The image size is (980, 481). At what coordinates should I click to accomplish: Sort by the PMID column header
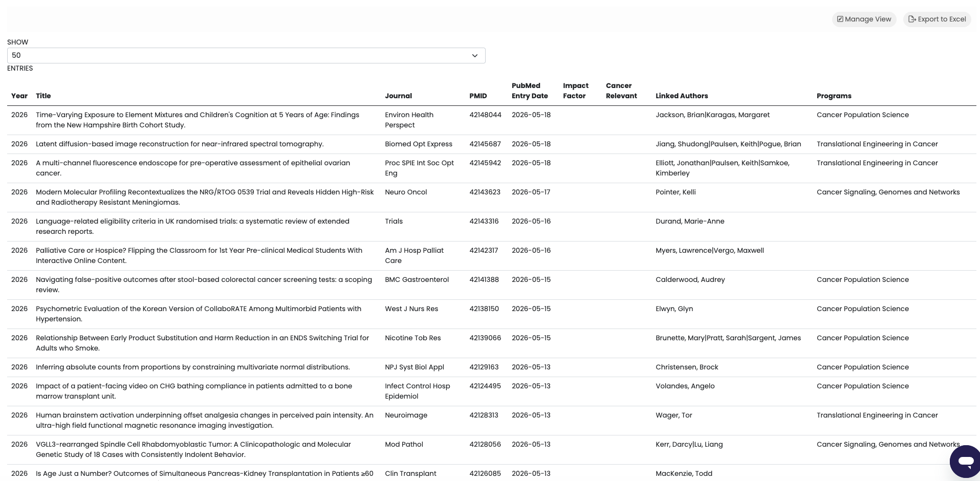click(478, 96)
